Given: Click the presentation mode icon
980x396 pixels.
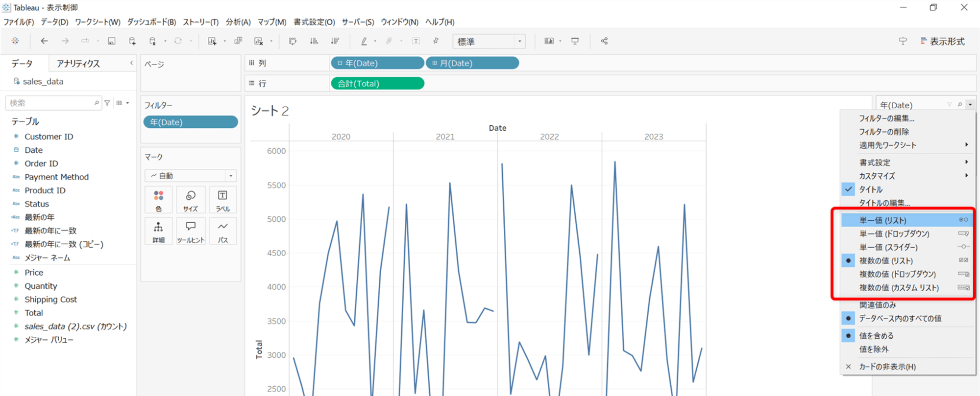Looking at the screenshot, I should click(575, 41).
